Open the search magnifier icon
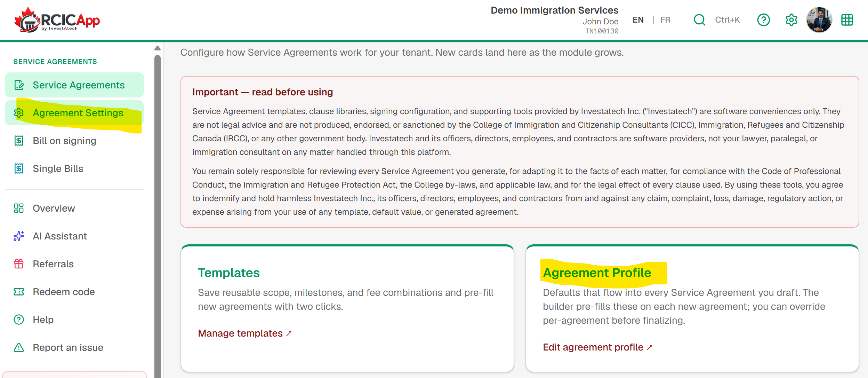The height and width of the screenshot is (378, 868). pyautogui.click(x=699, y=20)
